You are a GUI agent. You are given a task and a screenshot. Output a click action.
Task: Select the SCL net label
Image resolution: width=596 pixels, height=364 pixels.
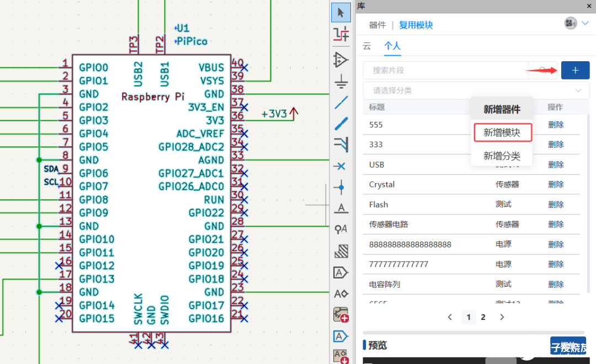[x=51, y=181]
